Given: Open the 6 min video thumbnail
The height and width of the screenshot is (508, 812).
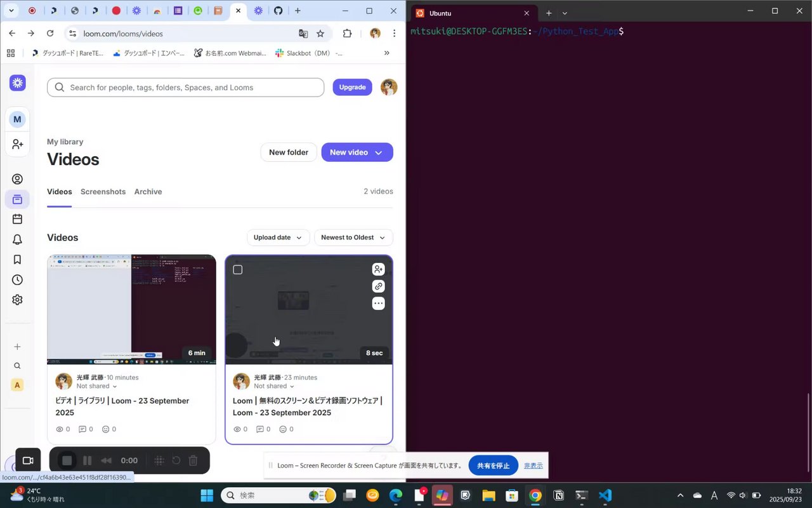Looking at the screenshot, I should pos(131,310).
